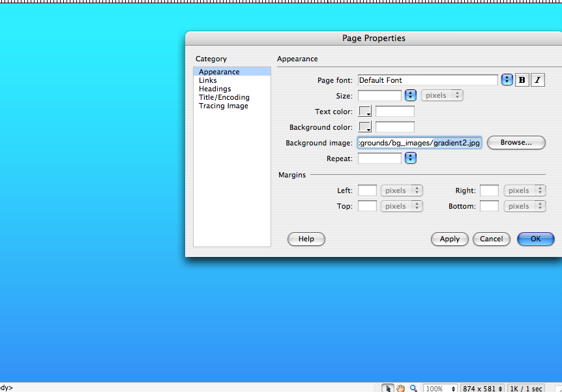Open the Background color swatch picker

click(x=364, y=127)
